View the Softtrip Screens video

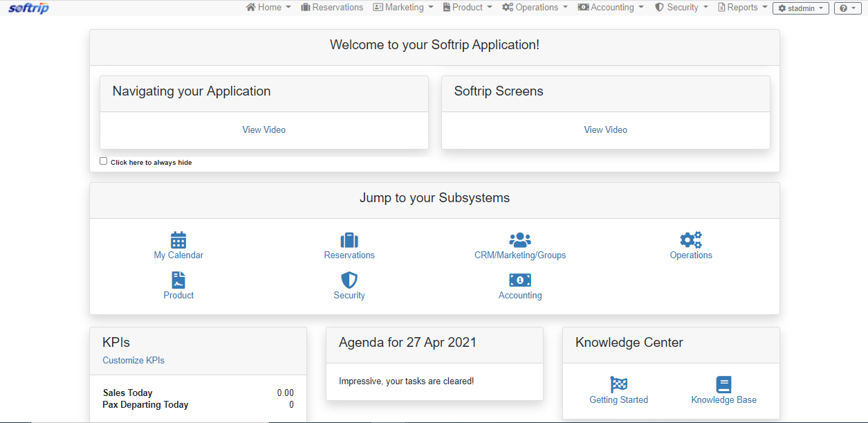[x=605, y=129]
